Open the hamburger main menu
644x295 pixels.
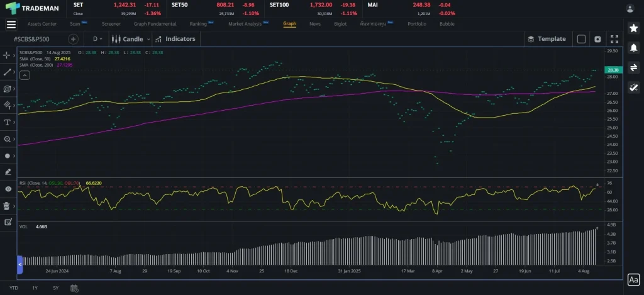[x=11, y=25]
